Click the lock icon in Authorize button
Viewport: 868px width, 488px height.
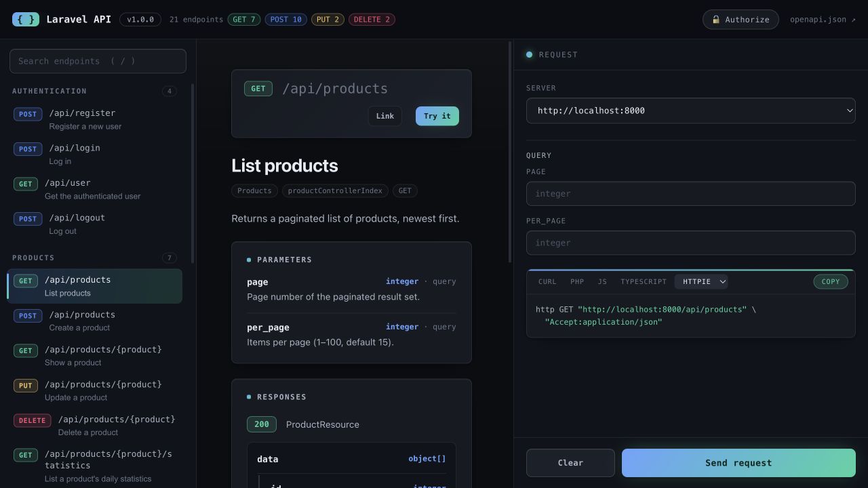coord(715,20)
